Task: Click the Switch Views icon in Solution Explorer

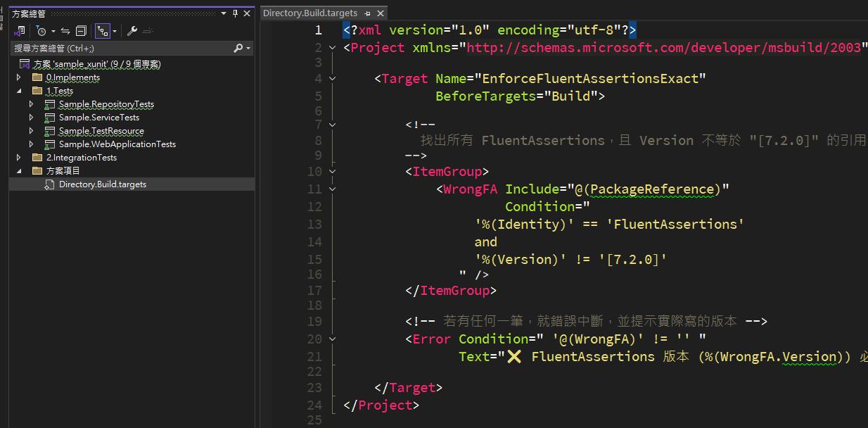Action: 20,31
